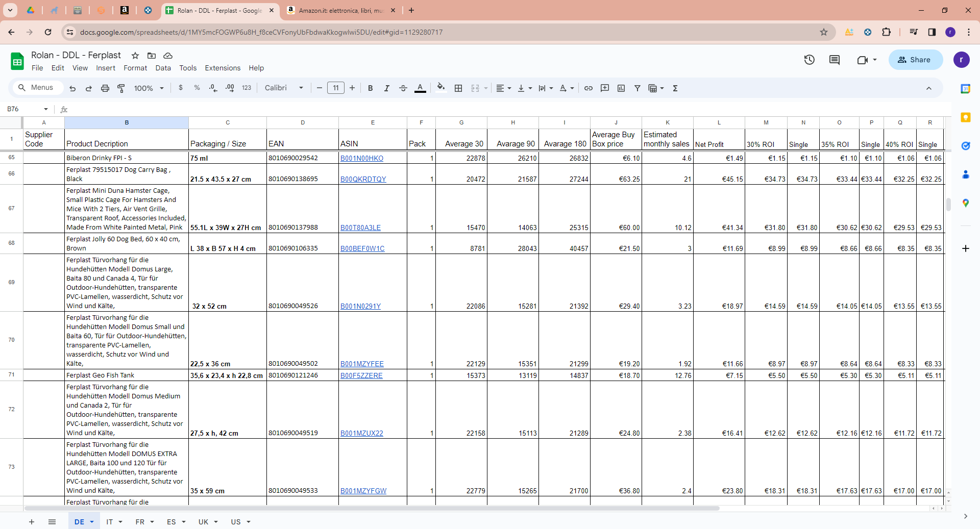
Task: Open more number formats 123
Action: (247, 88)
